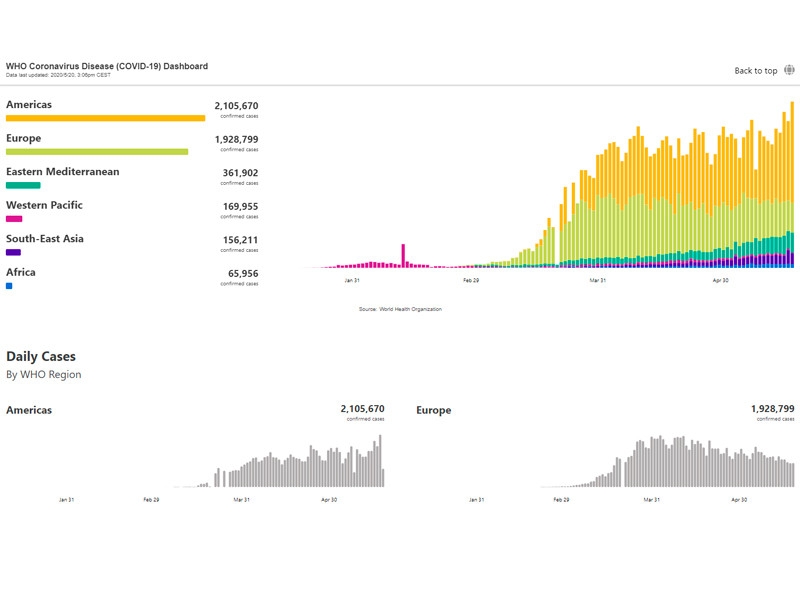This screenshot has width=800, height=600.
Task: Click the light green Europe legend bar
Action: [97, 152]
